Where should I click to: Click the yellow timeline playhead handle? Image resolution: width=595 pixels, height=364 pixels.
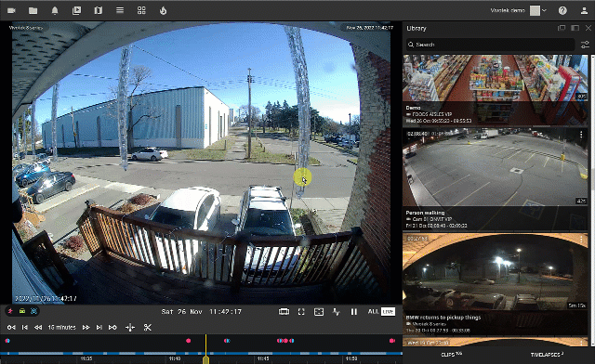pos(206,360)
